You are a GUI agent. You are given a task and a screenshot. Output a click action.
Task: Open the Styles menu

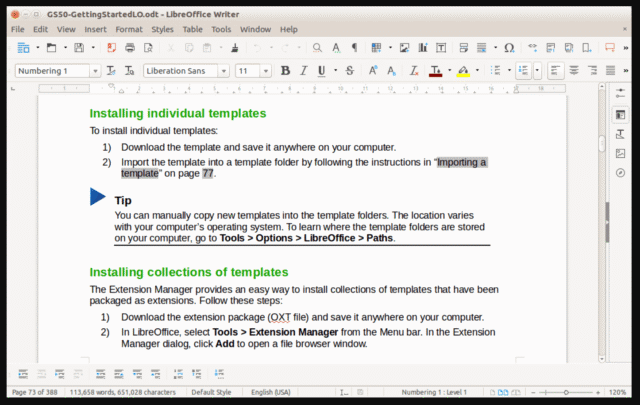(162, 29)
